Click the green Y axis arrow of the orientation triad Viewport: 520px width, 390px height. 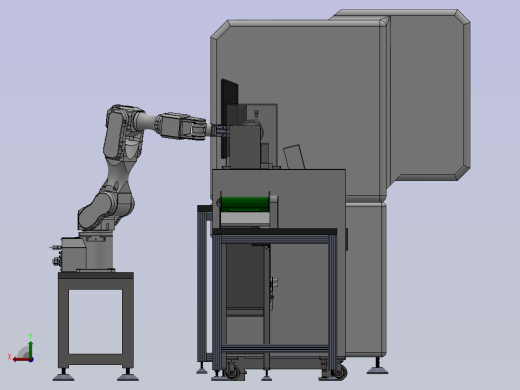pos(31,349)
